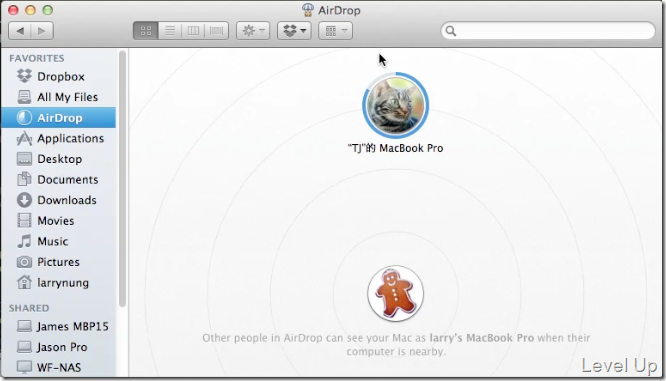Switch to list view
This screenshot has width=666, height=381.
[170, 31]
